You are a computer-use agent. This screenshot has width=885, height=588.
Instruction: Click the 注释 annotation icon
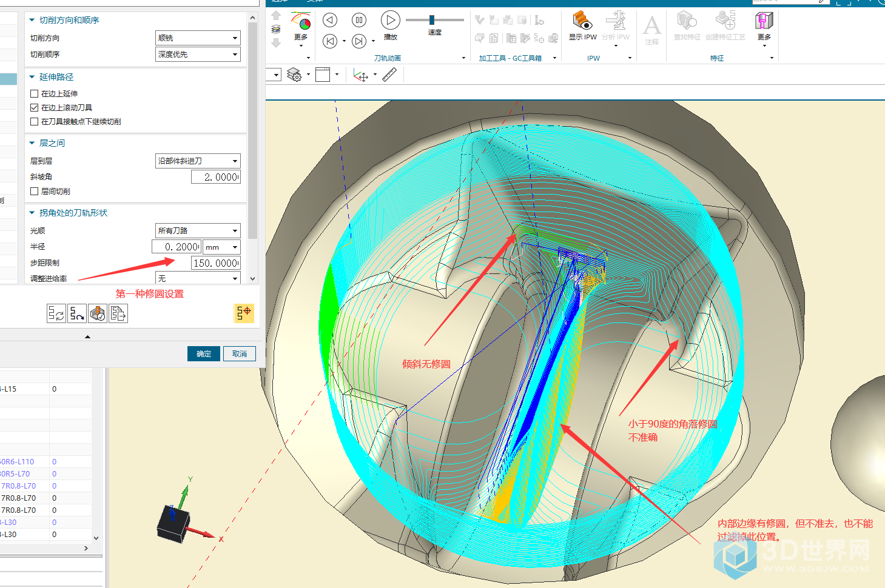tap(652, 30)
